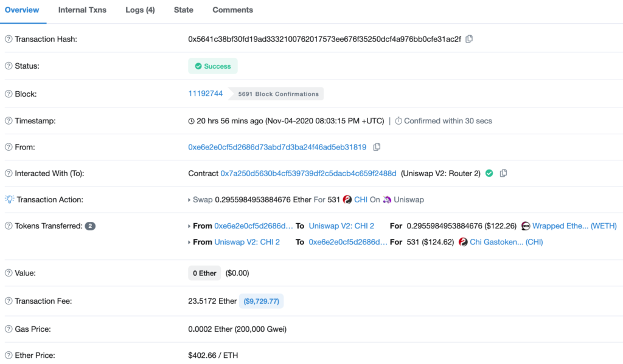Open the CHI token link in Transaction Action
This screenshot has height=364, width=623.
click(x=361, y=200)
